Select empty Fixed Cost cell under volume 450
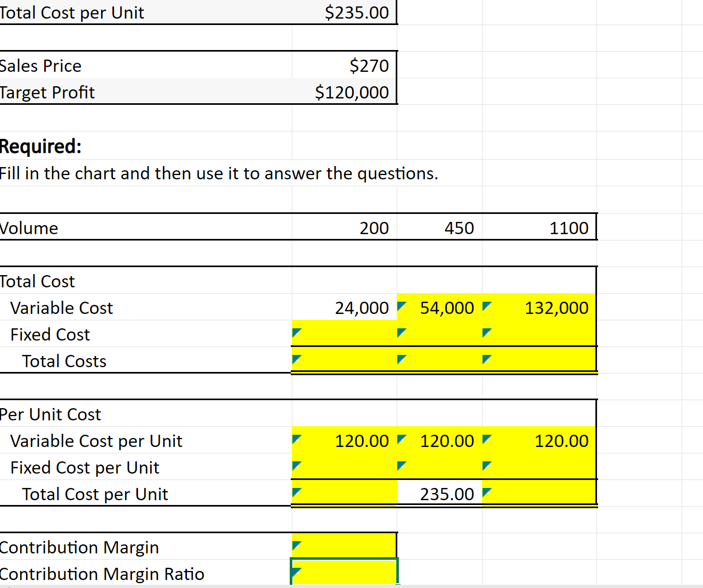The width and height of the screenshot is (703, 588). 440,334
